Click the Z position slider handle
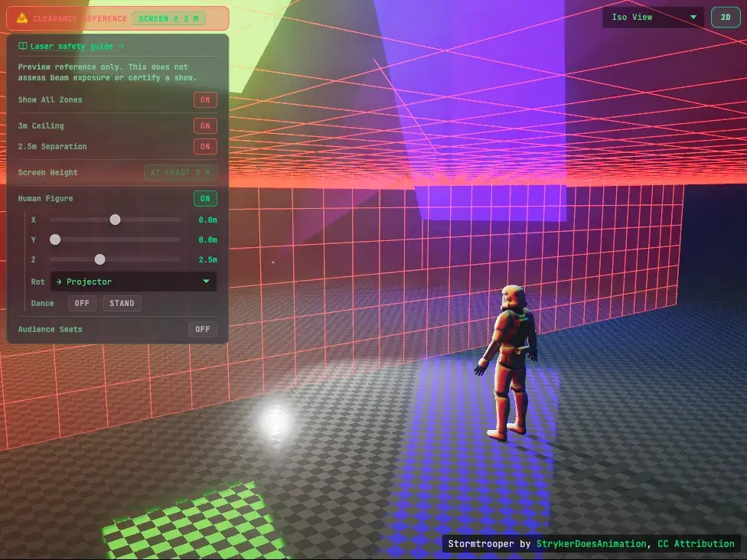The height and width of the screenshot is (560, 747). tap(99, 259)
